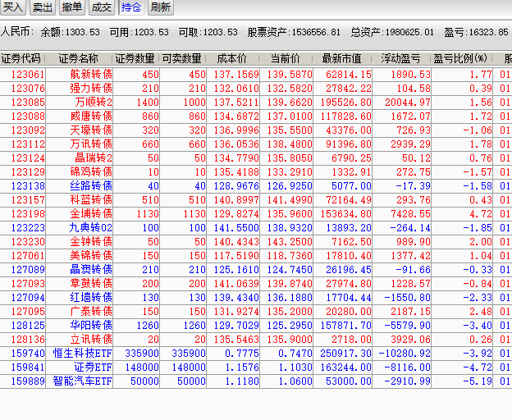Sort by 成本价 column header
Image resolution: width=512 pixels, height=420 pixels.
pos(232,59)
